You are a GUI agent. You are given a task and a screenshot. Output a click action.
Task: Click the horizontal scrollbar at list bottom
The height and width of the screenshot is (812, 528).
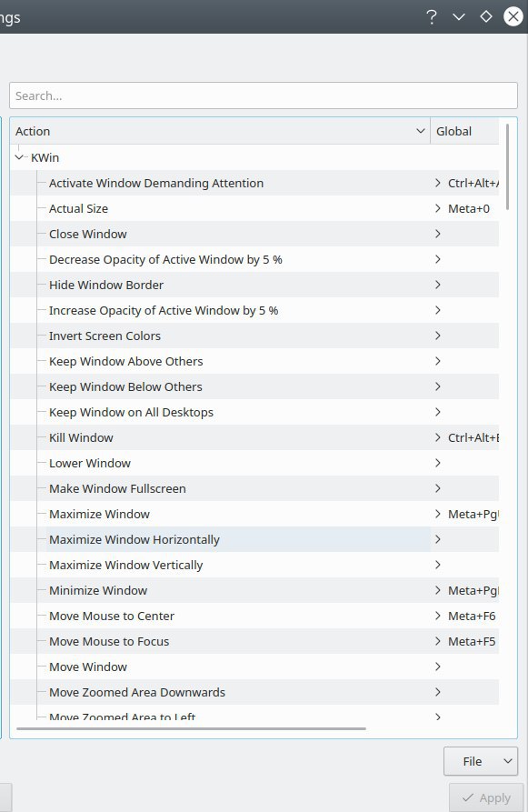click(191, 728)
